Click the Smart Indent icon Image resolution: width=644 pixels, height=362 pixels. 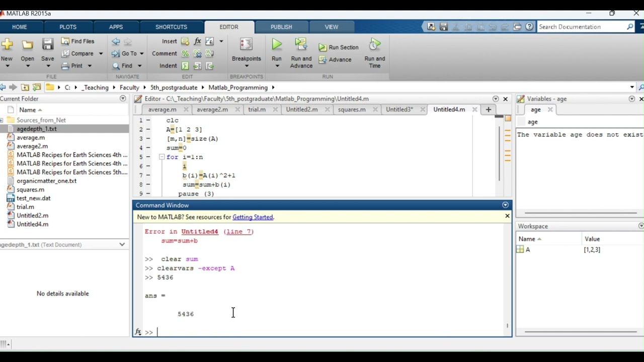(185, 66)
